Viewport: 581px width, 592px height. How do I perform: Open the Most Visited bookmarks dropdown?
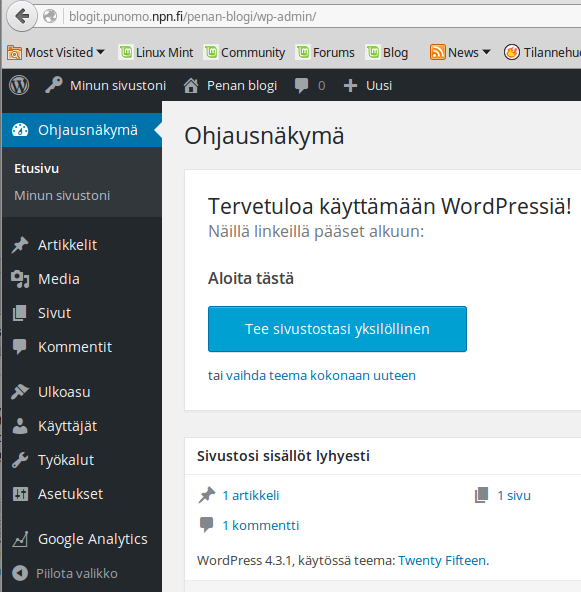[56, 52]
